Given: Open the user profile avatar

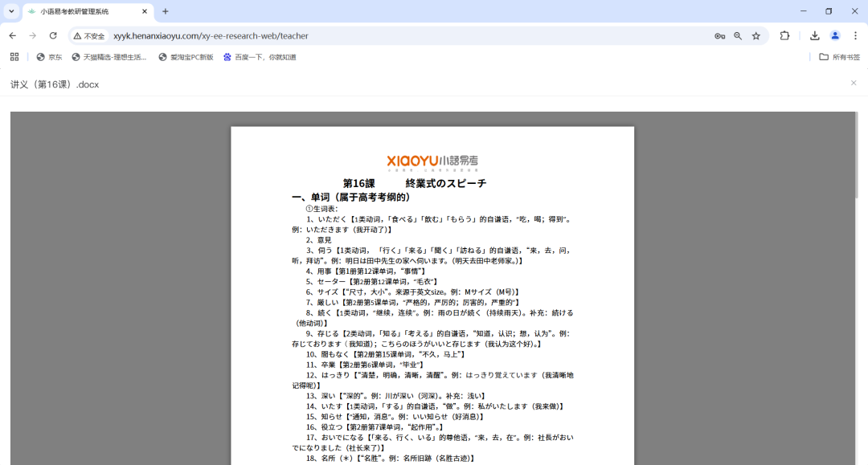Looking at the screenshot, I should (x=835, y=36).
